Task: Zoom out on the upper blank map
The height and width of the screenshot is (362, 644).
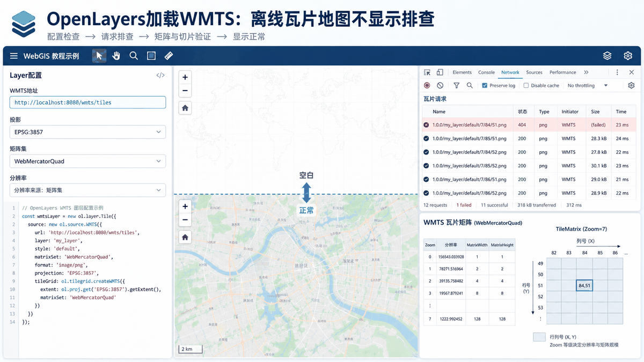Action: tap(185, 91)
